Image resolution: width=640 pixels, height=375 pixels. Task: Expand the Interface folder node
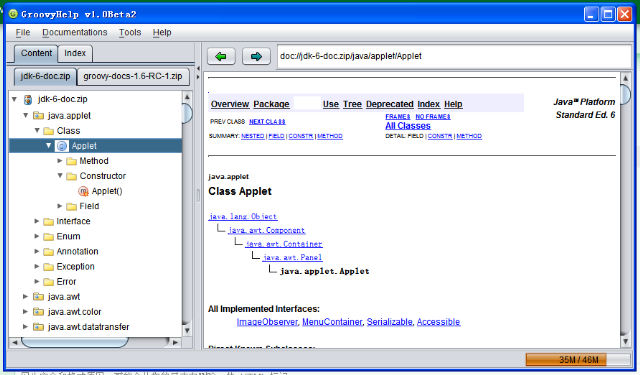click(37, 221)
